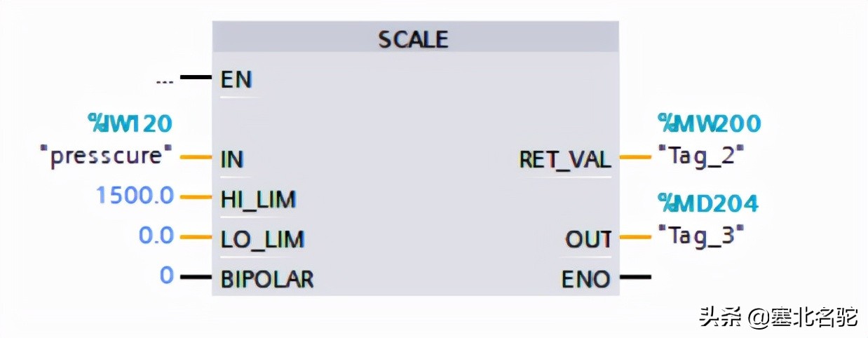Select the "Tag_3" output operand
Viewport: 868px width, 338px height.
click(700, 235)
